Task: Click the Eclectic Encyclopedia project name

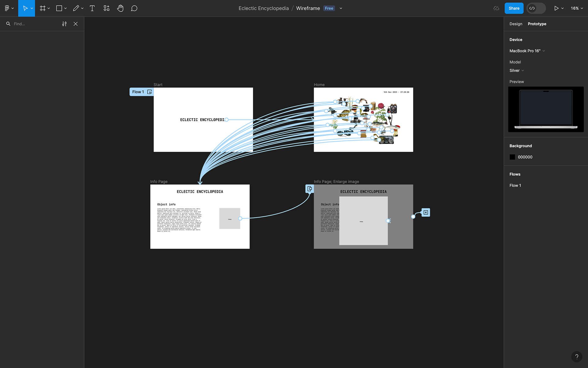Action: [x=263, y=8]
